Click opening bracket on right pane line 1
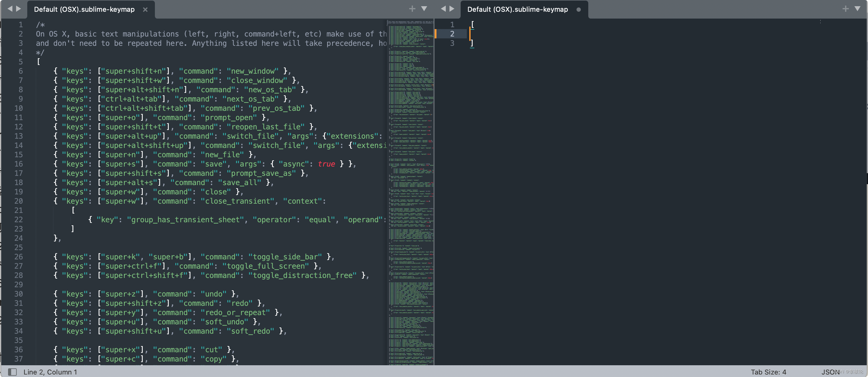The image size is (868, 377). (472, 24)
